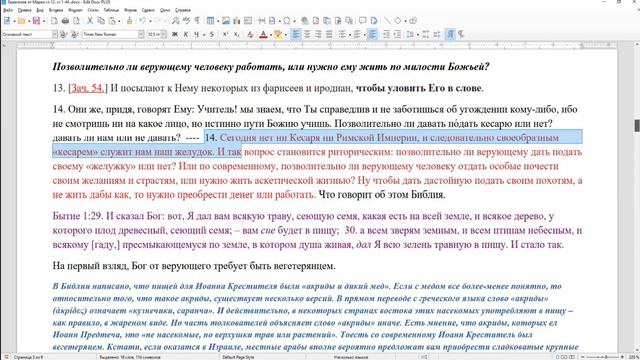This screenshot has height=360, width=640.
Task: Click Default Page Style in status bar
Action: 238,357
